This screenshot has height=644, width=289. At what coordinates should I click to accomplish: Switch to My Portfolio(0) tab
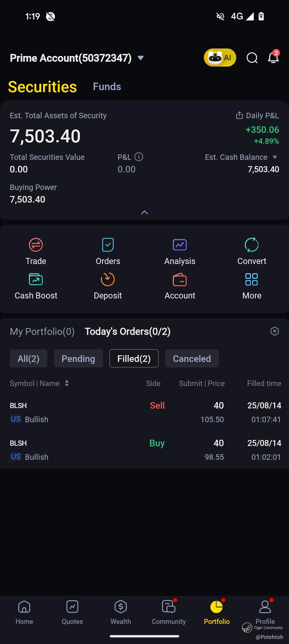(42, 331)
